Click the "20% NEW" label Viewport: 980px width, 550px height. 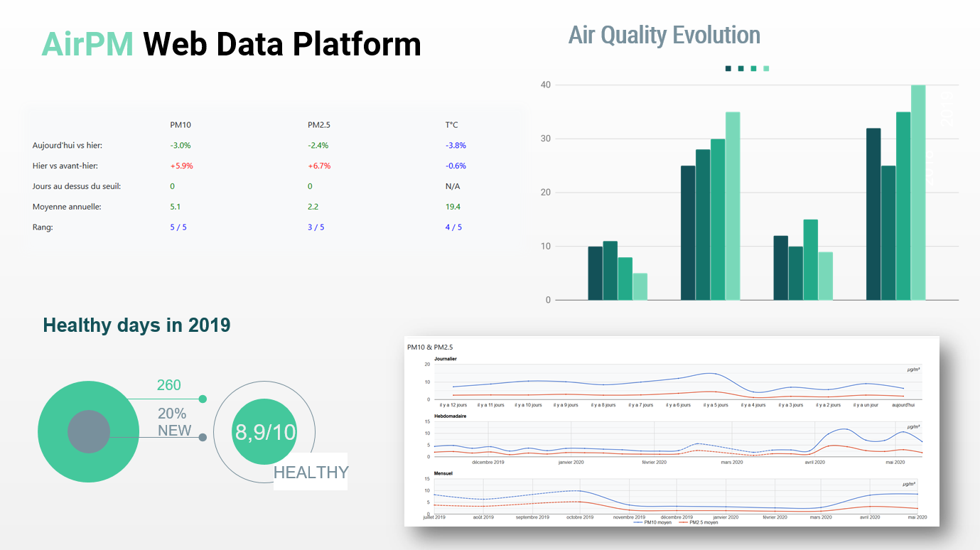(175, 422)
